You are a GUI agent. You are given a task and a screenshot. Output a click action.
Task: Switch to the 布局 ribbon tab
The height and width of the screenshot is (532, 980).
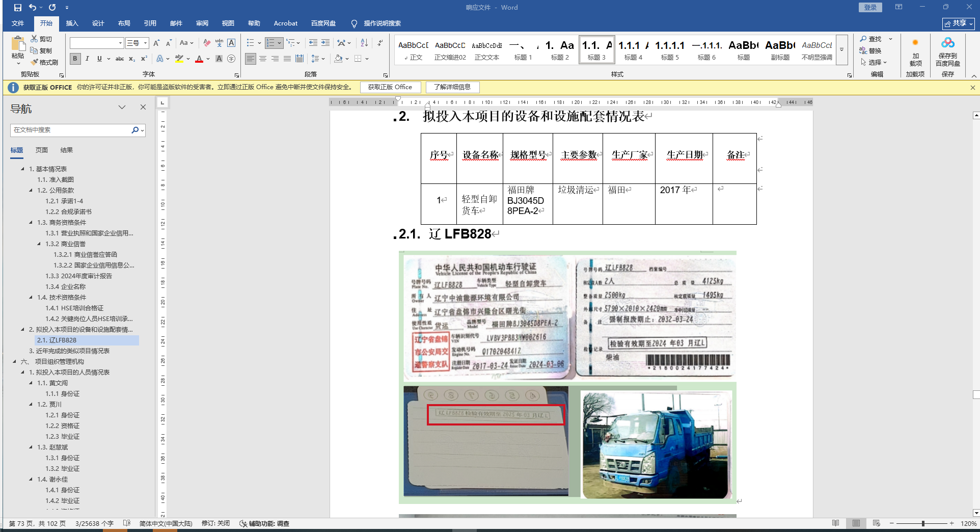124,23
